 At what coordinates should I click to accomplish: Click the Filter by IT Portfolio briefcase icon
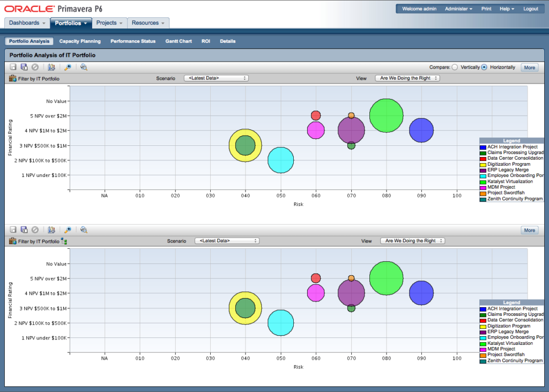12,78
